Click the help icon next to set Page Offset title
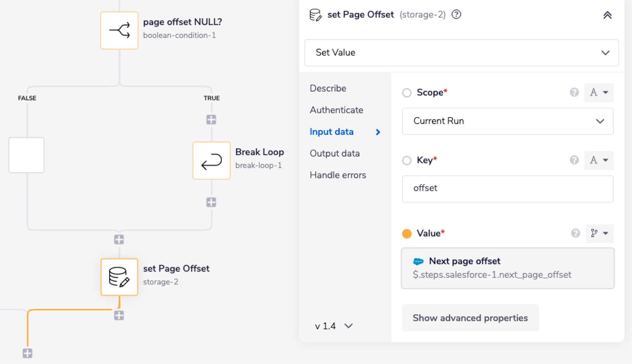 pyautogui.click(x=456, y=14)
